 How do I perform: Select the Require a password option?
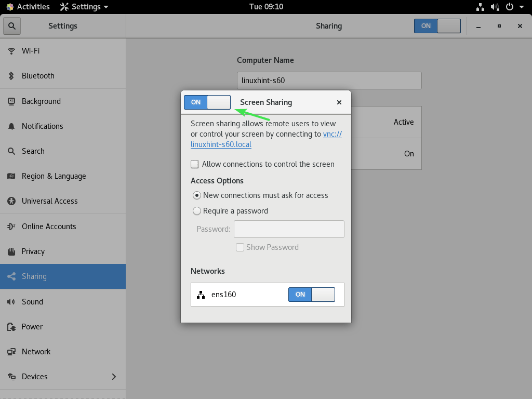(x=197, y=211)
